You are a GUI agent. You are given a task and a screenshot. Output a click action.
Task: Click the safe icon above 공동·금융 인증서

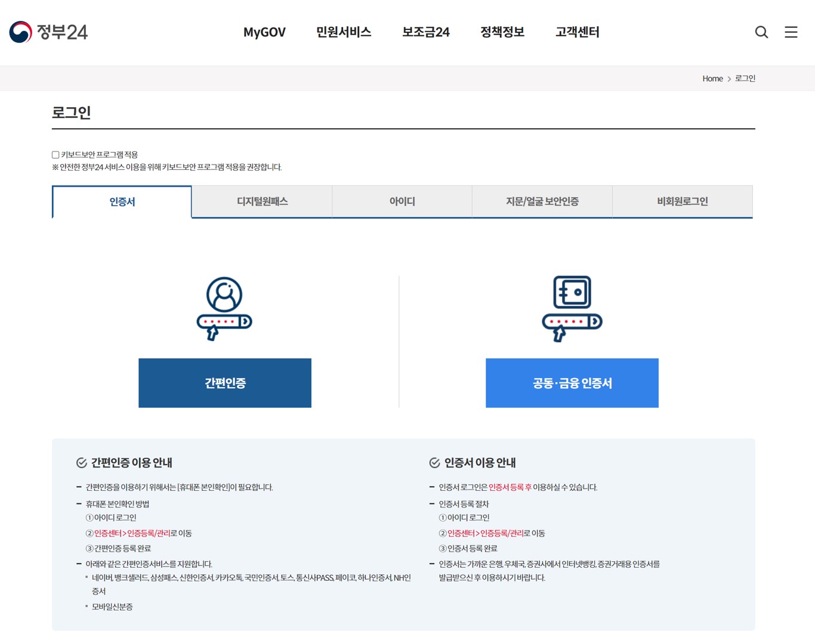point(572,308)
